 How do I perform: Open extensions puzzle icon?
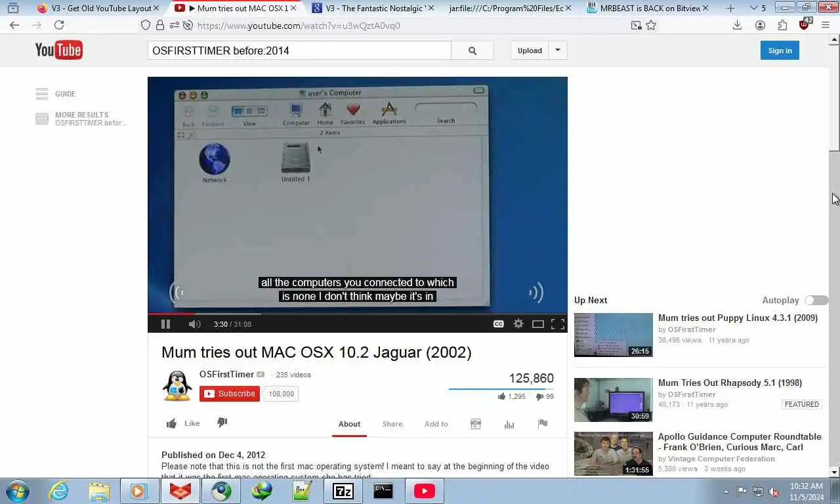pyautogui.click(x=782, y=25)
